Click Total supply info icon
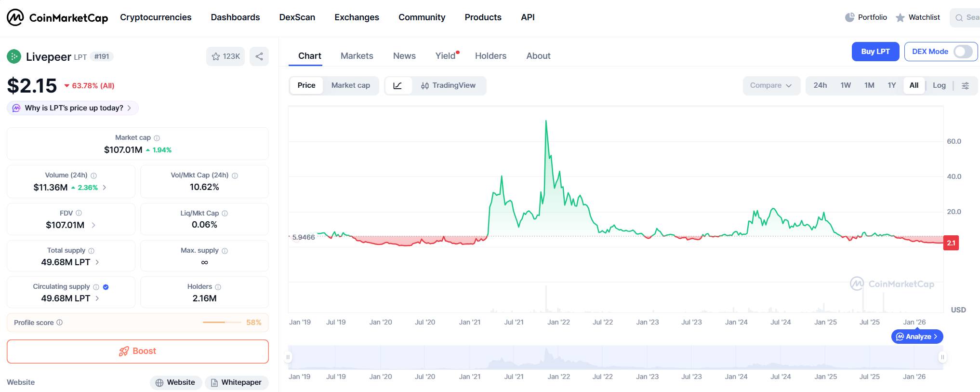The height and width of the screenshot is (392, 980). (x=92, y=251)
